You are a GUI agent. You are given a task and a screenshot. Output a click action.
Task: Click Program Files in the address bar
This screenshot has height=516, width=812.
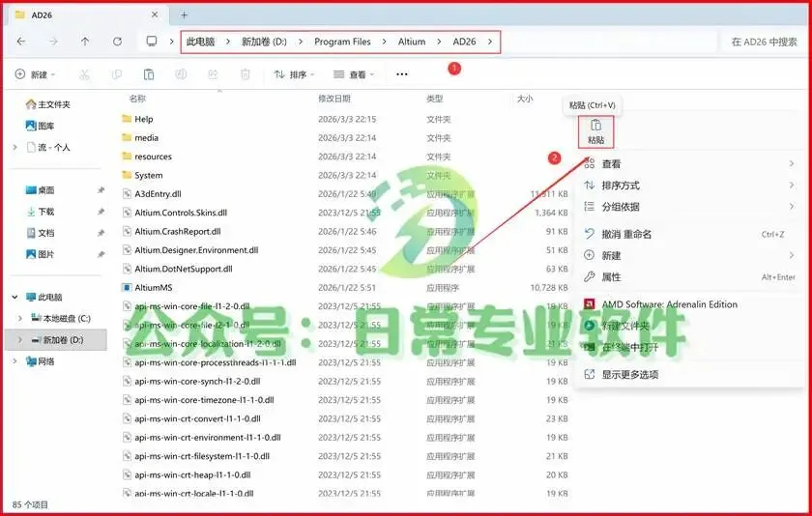(342, 42)
